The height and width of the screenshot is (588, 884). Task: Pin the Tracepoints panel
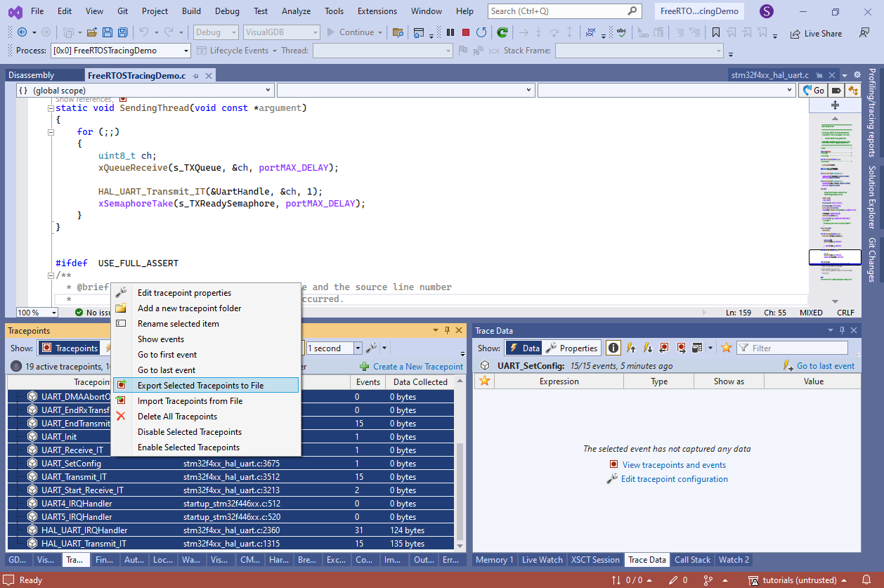pos(447,330)
